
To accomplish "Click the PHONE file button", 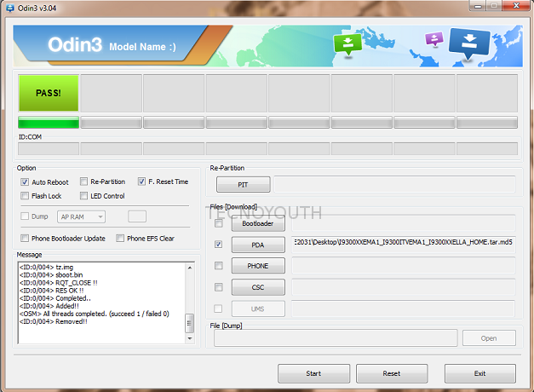I will point(258,266).
